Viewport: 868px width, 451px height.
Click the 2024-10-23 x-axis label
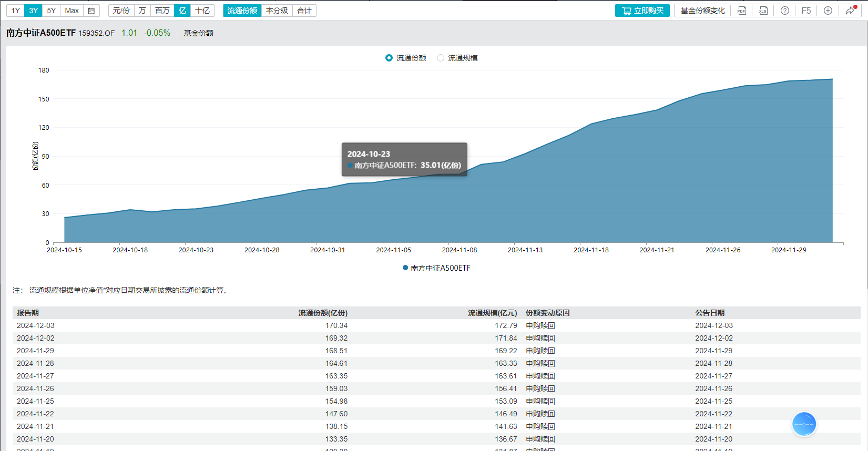(x=196, y=250)
